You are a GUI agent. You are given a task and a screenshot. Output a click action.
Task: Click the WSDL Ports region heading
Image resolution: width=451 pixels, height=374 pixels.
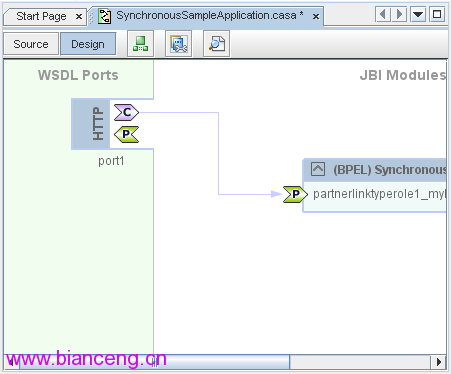78,75
